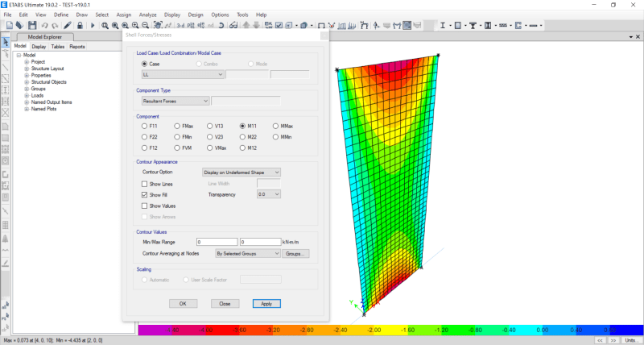Open the Define menu
Image resolution: width=644 pixels, height=345 pixels.
click(x=61, y=15)
